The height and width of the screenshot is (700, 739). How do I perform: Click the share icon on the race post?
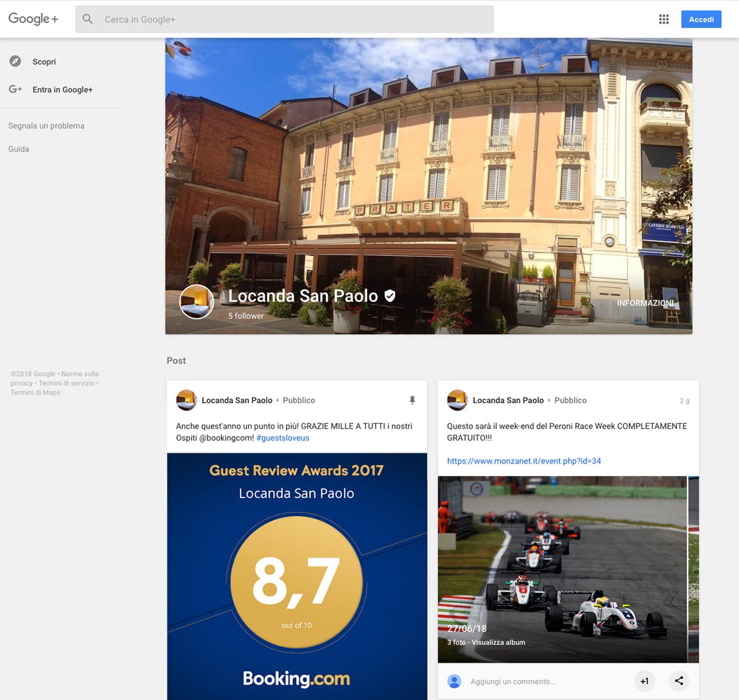click(x=679, y=681)
